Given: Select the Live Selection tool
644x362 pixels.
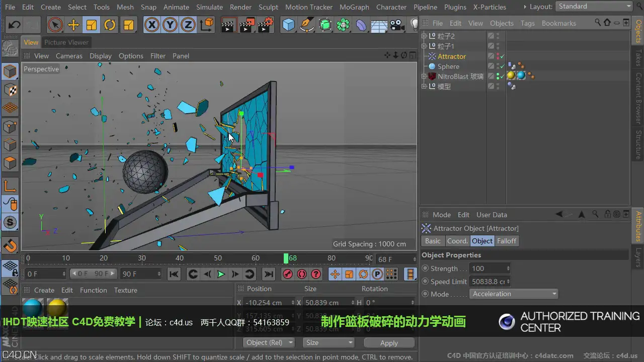Looking at the screenshot, I should (x=55, y=25).
